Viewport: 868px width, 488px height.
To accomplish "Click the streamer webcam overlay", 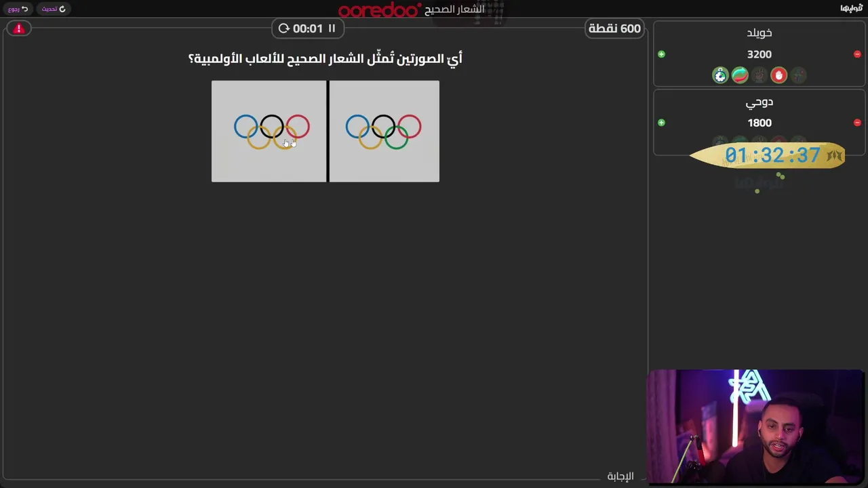I will [755, 427].
